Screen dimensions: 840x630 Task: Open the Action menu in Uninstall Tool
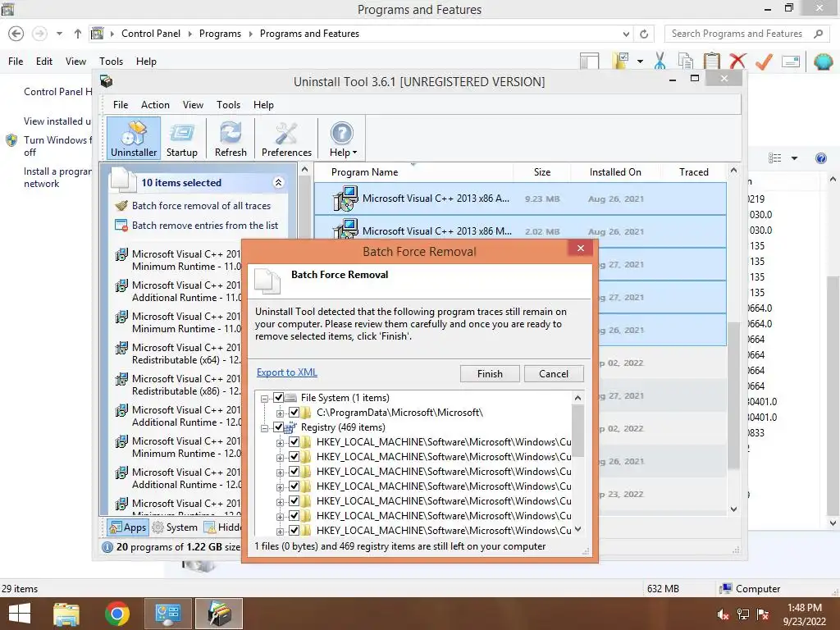pyautogui.click(x=155, y=105)
